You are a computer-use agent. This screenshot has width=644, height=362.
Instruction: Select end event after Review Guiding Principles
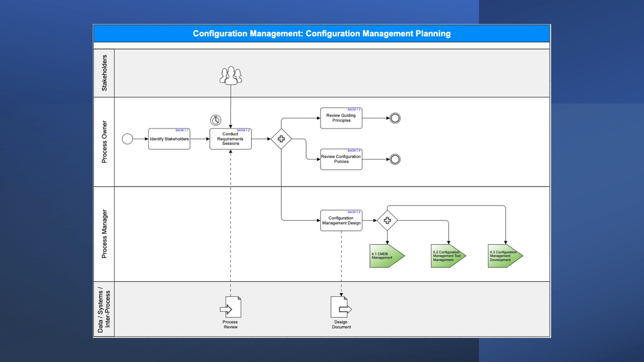point(395,118)
